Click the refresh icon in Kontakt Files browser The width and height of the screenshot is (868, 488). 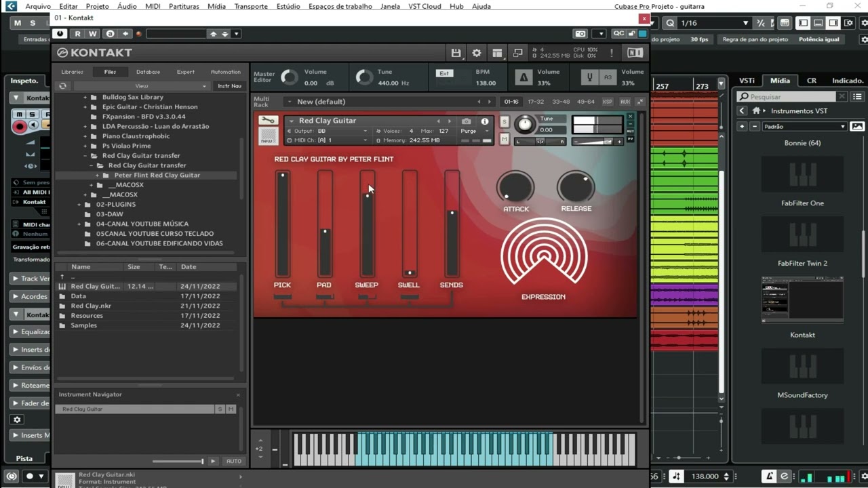click(63, 86)
